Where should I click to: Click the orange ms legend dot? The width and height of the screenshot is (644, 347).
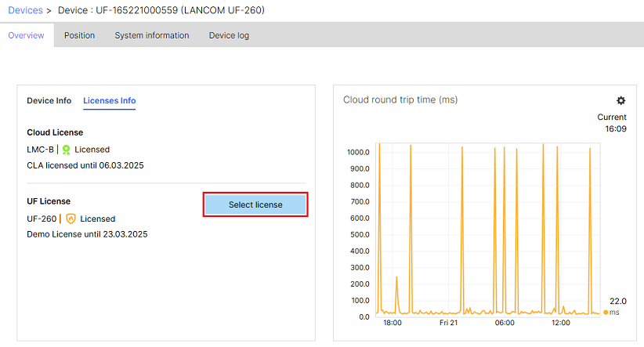[x=606, y=313]
